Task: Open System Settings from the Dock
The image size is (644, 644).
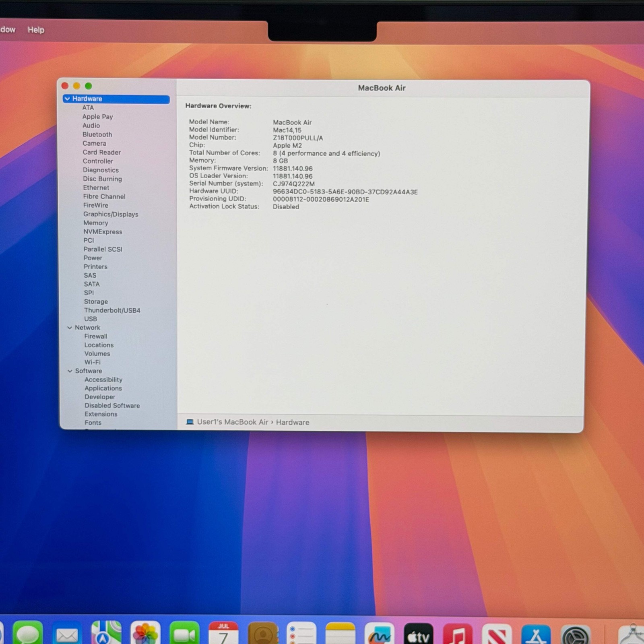Action: 576,635
